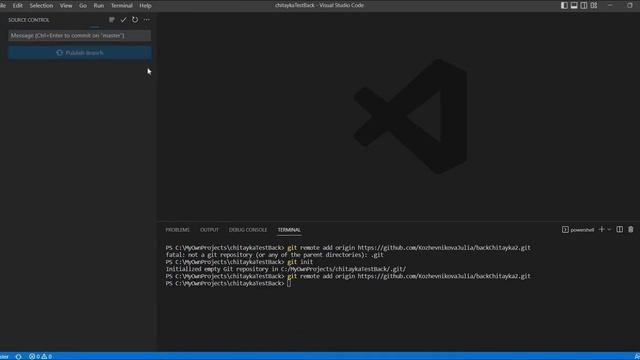Image resolution: width=640 pixels, height=360 pixels.
Task: Focus the commit message input field
Action: click(x=80, y=36)
